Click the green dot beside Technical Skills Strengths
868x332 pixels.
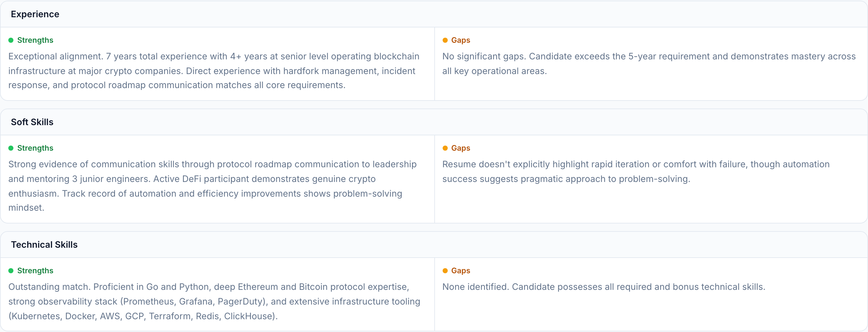(11, 271)
